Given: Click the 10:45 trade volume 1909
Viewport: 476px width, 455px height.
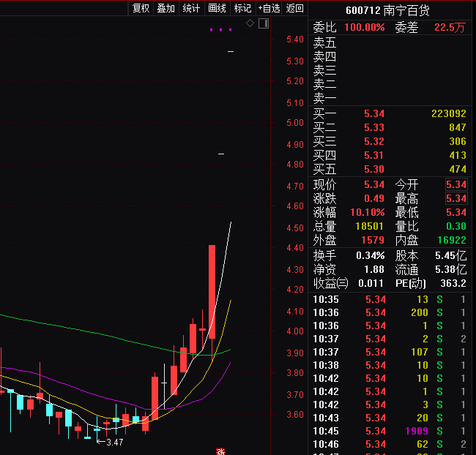Looking at the screenshot, I should pyautogui.click(x=417, y=431).
